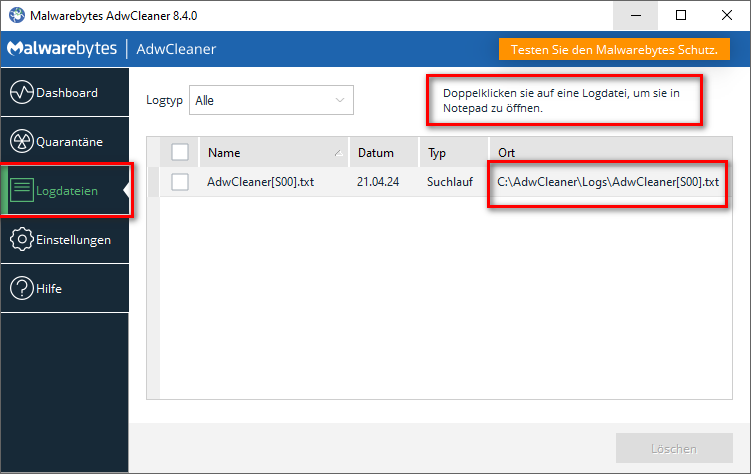
Task: Click the AdwCleaner header text
Action: tap(176, 49)
